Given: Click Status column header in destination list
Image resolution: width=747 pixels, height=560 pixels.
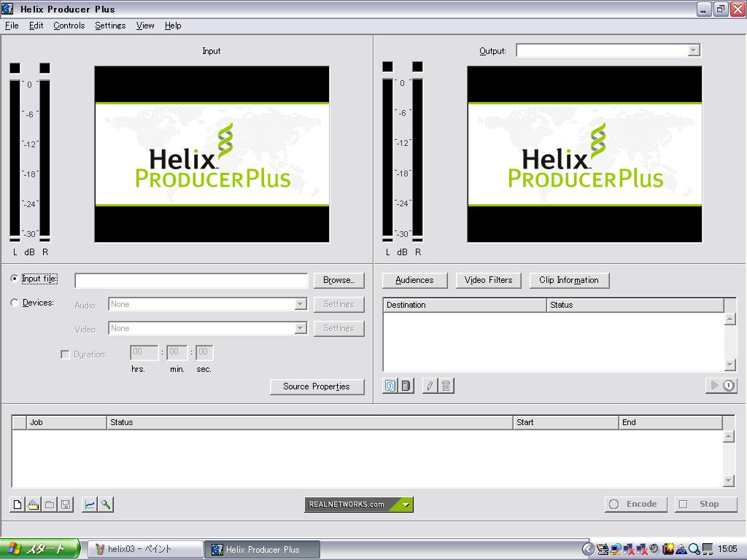Looking at the screenshot, I should [x=635, y=305].
